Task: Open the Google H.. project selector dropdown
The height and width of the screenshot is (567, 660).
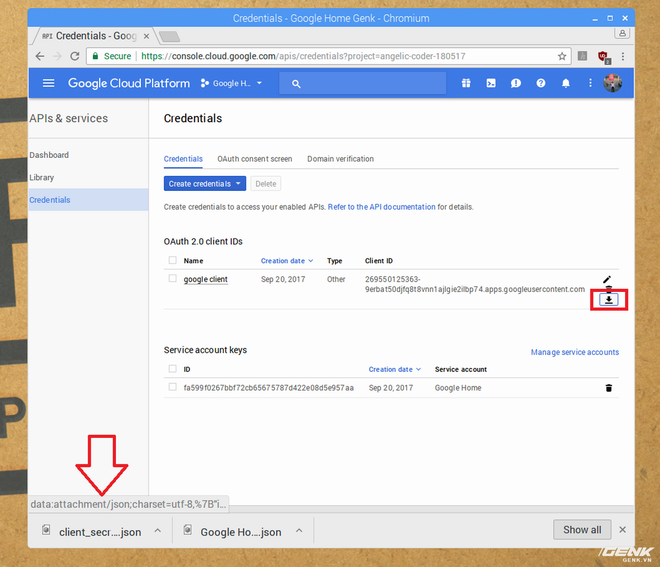Action: [232, 83]
